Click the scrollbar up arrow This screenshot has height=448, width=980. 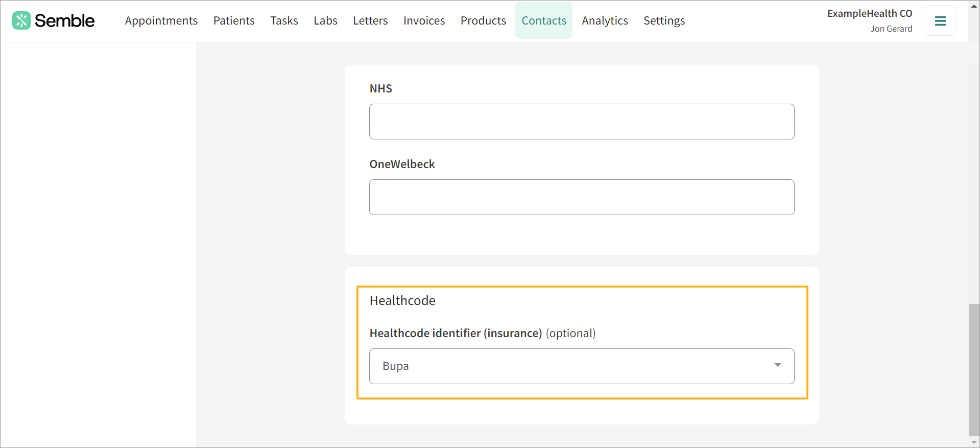coord(974,6)
